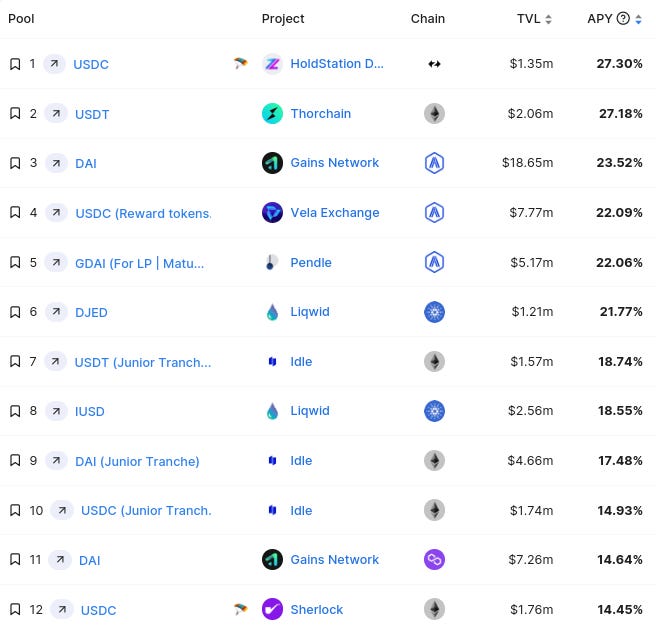This screenshot has width=656, height=626.
Task: Click the airdrop parachute icon in row 1
Action: [241, 64]
